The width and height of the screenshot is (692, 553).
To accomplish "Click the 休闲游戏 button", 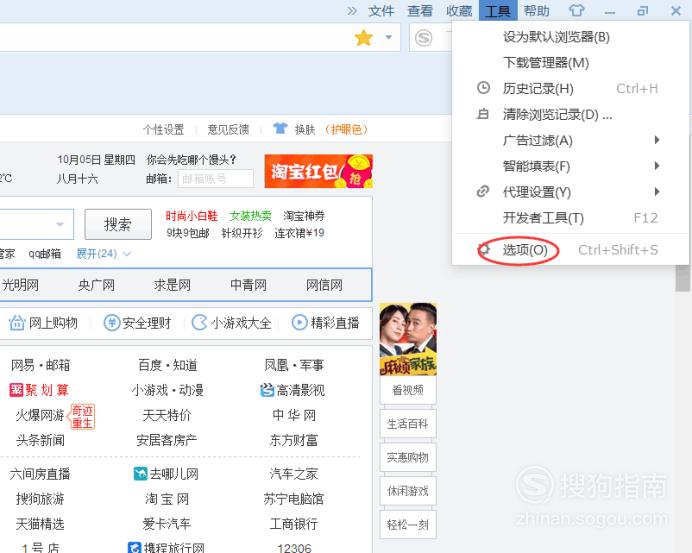I will click(x=408, y=491).
